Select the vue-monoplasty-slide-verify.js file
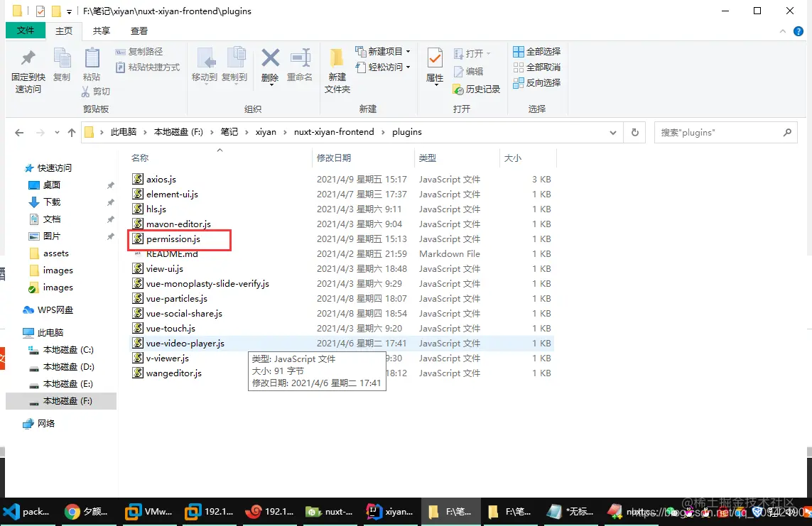This screenshot has width=812, height=526. point(207,284)
